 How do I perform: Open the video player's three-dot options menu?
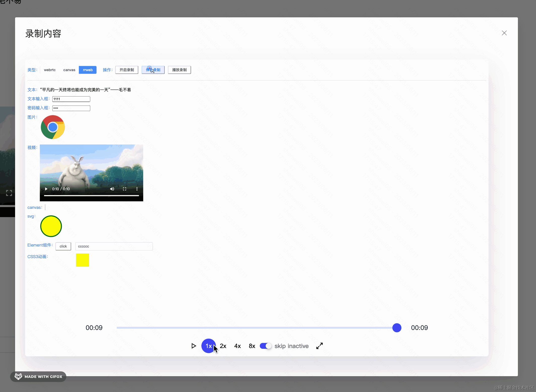pos(137,189)
